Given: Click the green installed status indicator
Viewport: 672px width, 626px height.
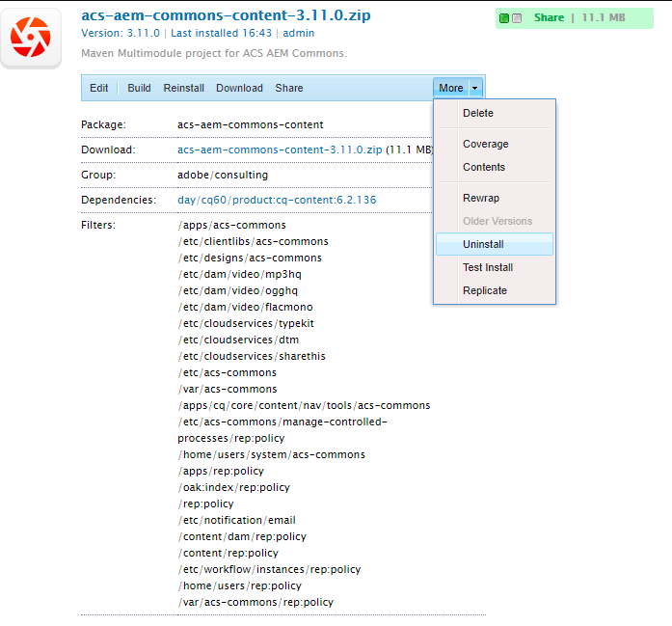Looking at the screenshot, I should point(504,18).
